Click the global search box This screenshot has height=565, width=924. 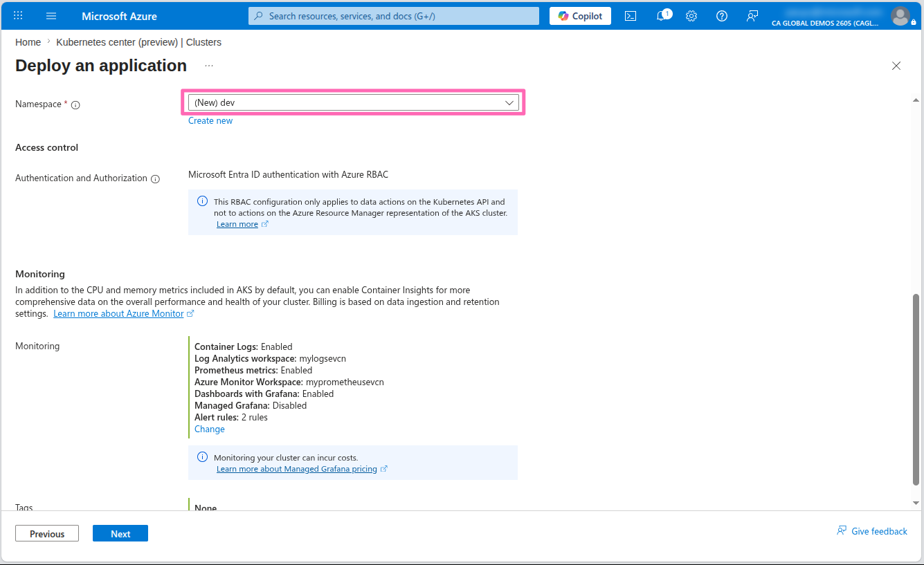pyautogui.click(x=394, y=16)
